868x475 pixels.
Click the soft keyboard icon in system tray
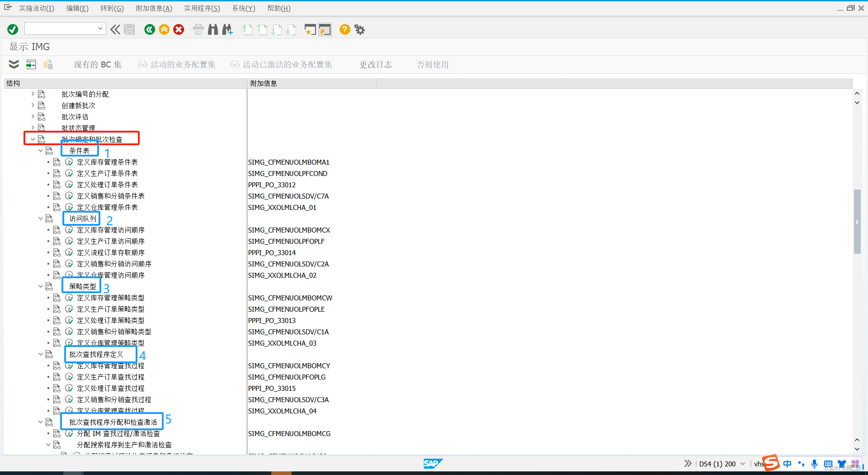[x=828, y=464]
